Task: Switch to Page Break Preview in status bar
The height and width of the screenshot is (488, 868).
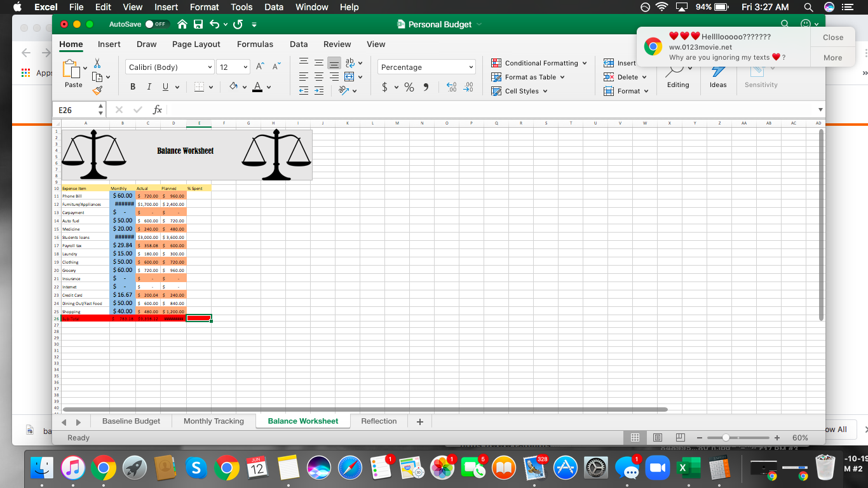Action: coord(681,438)
